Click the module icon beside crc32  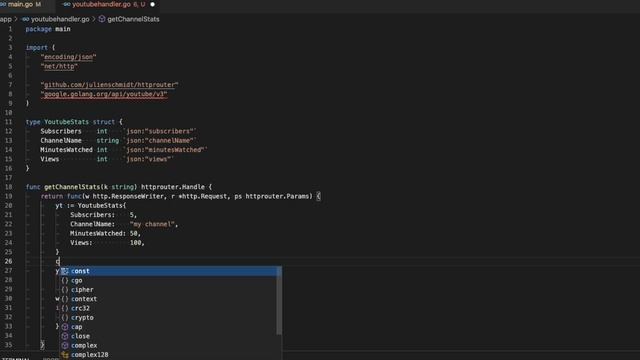coord(64,308)
